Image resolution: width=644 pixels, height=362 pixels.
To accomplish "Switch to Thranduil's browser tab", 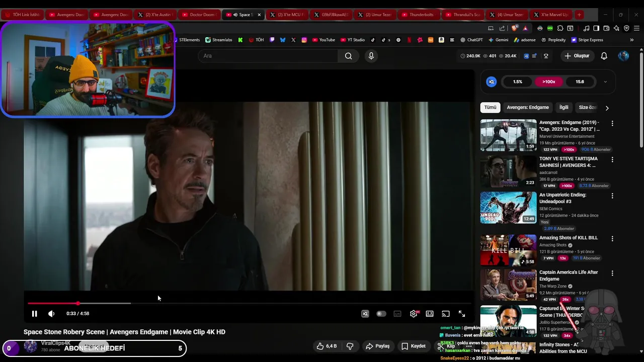I will (x=462, y=15).
